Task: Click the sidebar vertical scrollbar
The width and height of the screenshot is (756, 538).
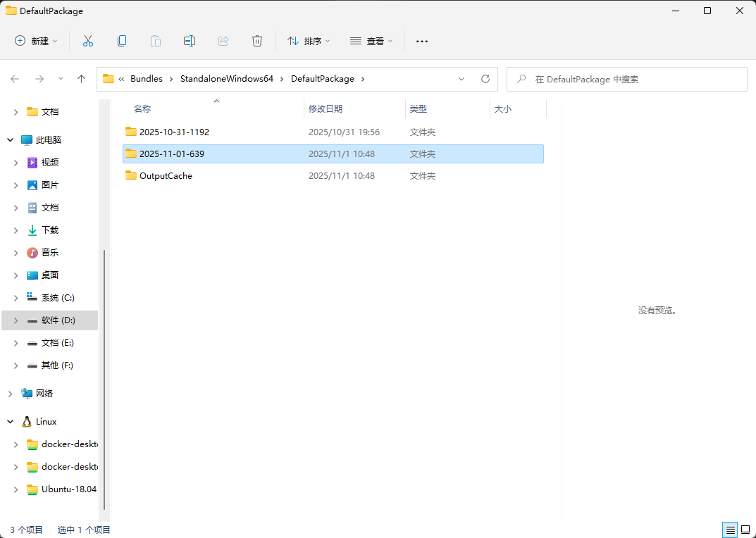Action: pos(104,380)
